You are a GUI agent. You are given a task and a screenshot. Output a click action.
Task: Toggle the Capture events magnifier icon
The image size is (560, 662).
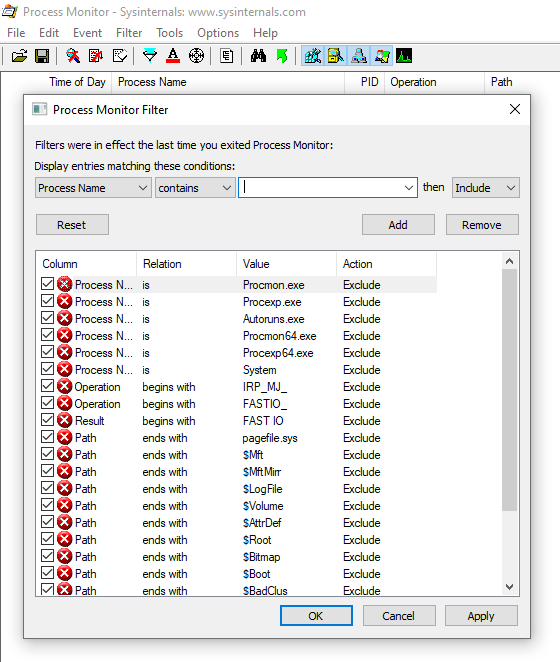73,56
